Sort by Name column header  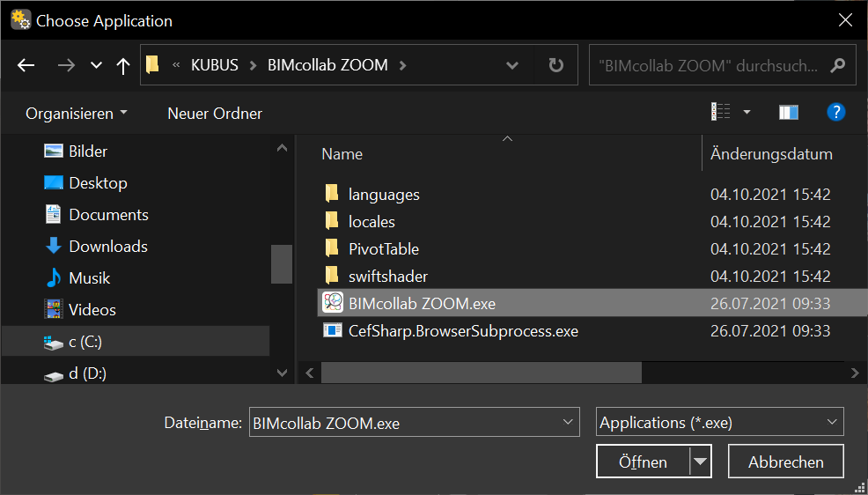342,154
